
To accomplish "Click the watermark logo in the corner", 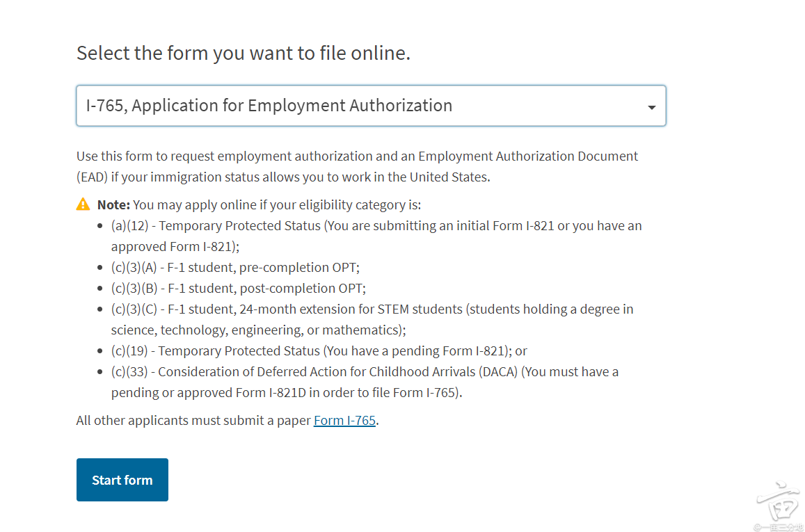I will coord(778,501).
